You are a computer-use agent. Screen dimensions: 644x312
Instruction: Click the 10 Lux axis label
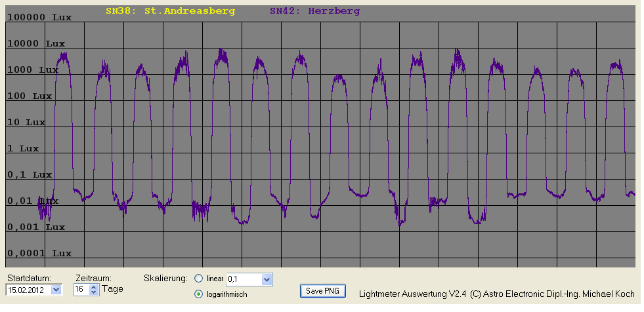coord(26,122)
